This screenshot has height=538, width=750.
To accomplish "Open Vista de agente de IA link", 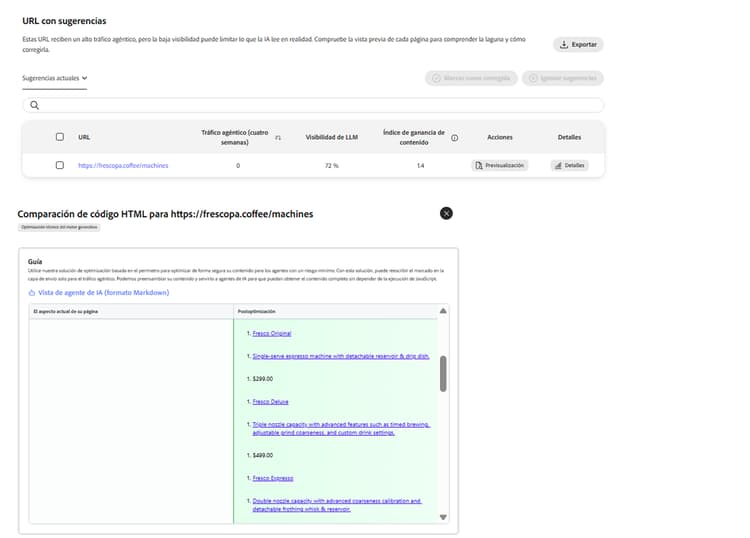I will [x=99, y=293].
